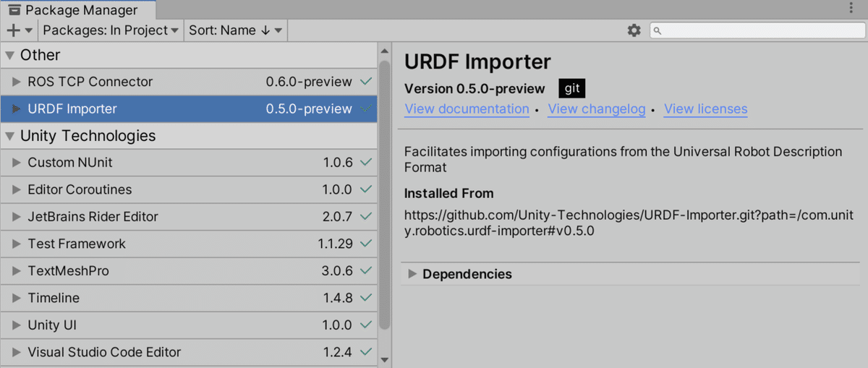Click installed checkmark of Timeline

tap(366, 298)
